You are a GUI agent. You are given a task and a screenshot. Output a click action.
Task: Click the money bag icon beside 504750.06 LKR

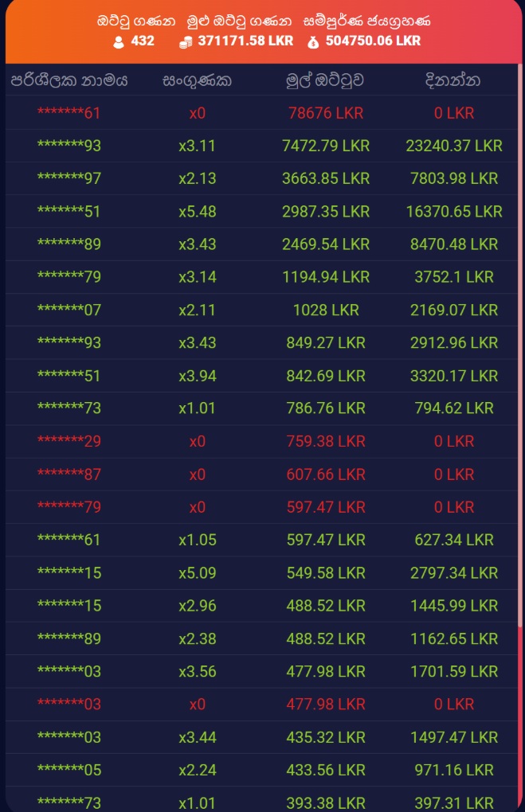(313, 42)
